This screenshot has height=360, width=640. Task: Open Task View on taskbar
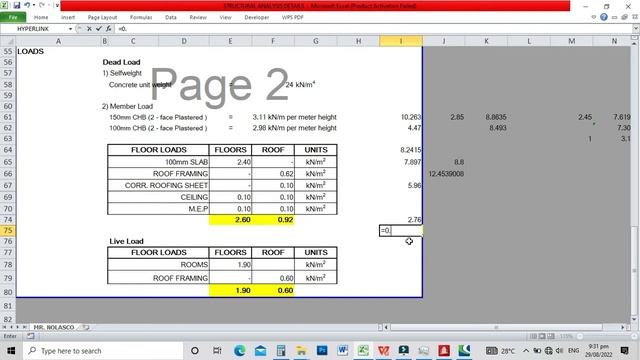[x=217, y=351]
